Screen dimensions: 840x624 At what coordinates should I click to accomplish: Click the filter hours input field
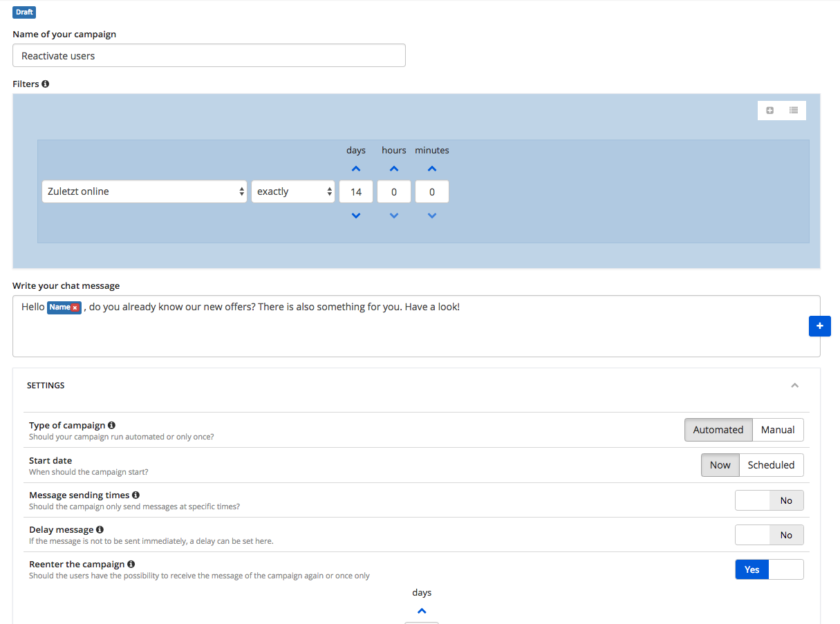click(x=394, y=191)
